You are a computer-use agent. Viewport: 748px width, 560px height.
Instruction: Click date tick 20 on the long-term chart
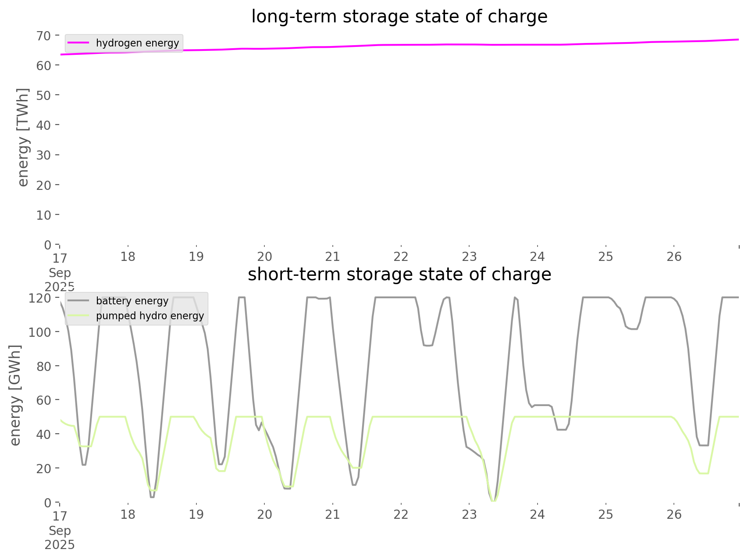(264, 257)
